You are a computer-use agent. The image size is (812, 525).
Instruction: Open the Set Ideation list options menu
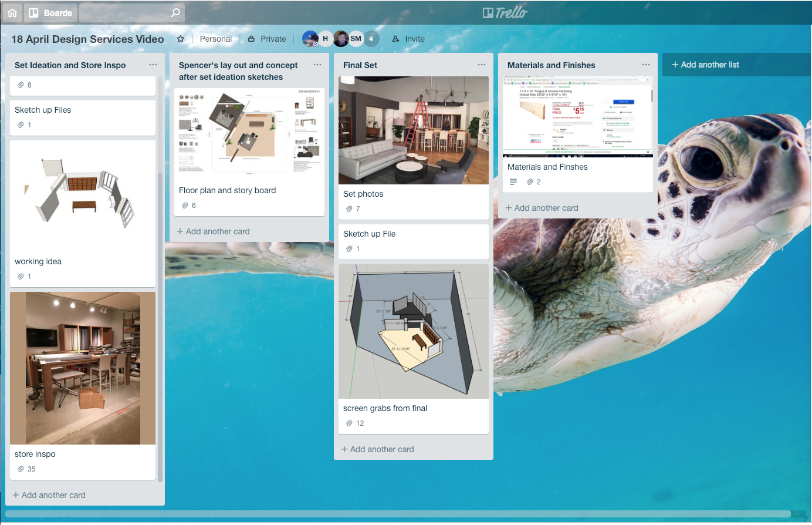153,65
